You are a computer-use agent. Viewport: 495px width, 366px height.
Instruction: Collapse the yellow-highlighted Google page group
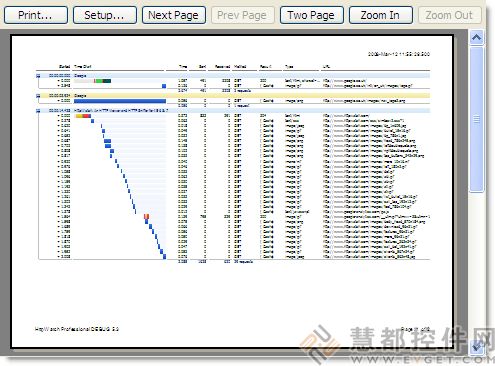click(38, 96)
